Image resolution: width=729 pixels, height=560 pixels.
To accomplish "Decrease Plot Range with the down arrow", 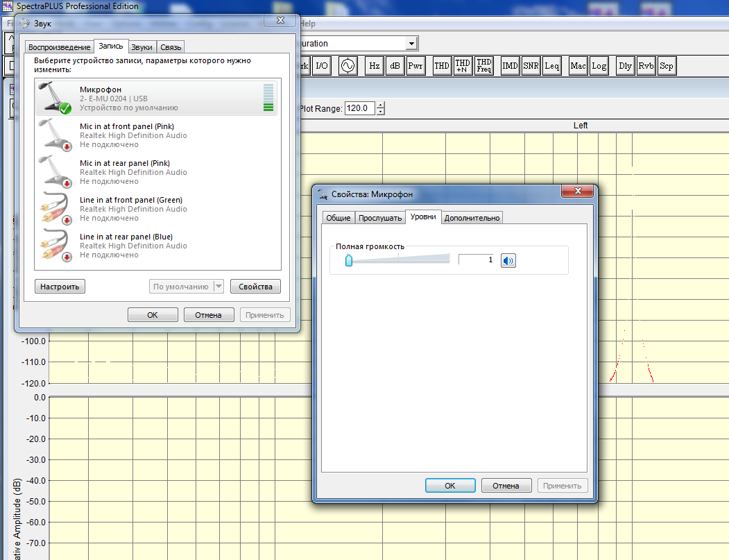I will [381, 112].
